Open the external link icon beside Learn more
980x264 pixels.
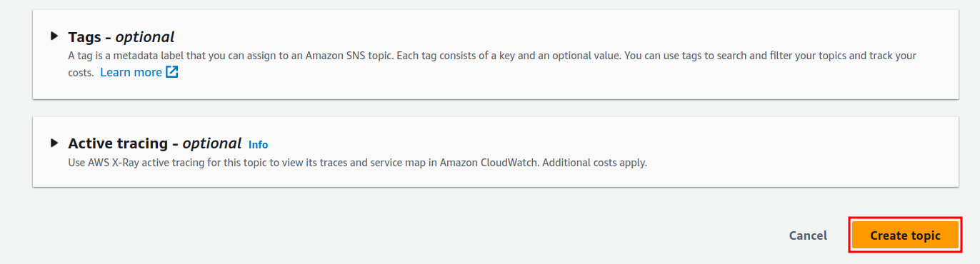tap(171, 72)
